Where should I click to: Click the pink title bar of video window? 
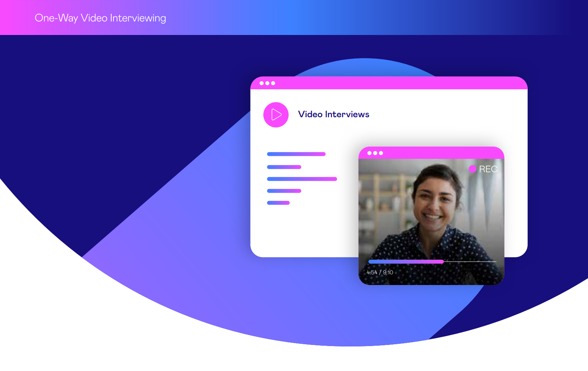click(x=431, y=153)
